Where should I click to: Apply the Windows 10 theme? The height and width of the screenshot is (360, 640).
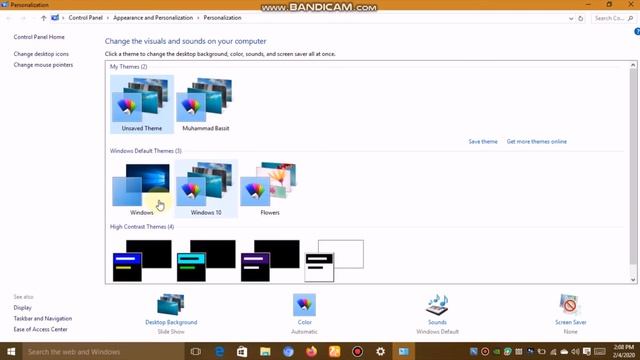(x=206, y=189)
